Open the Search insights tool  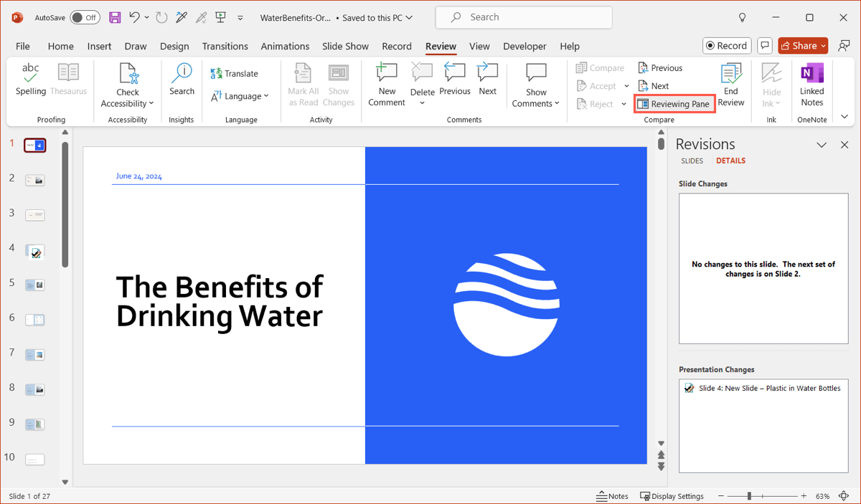point(182,80)
